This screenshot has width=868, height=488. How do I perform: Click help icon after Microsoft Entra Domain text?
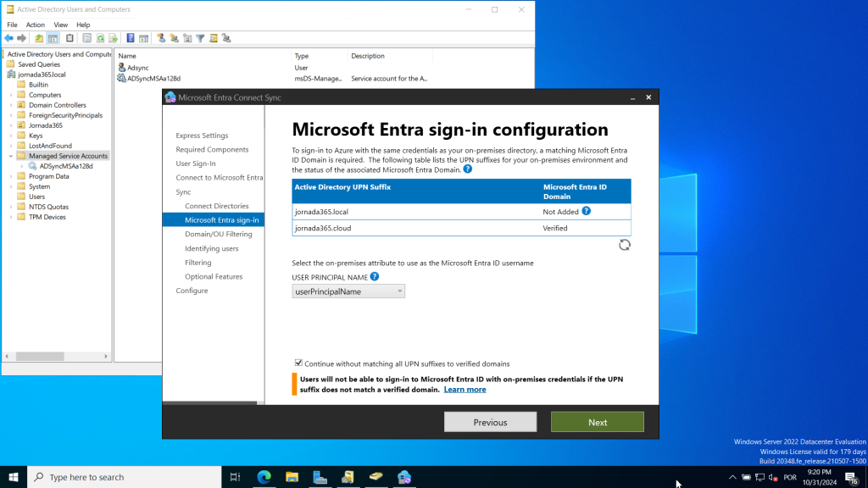[x=468, y=169]
